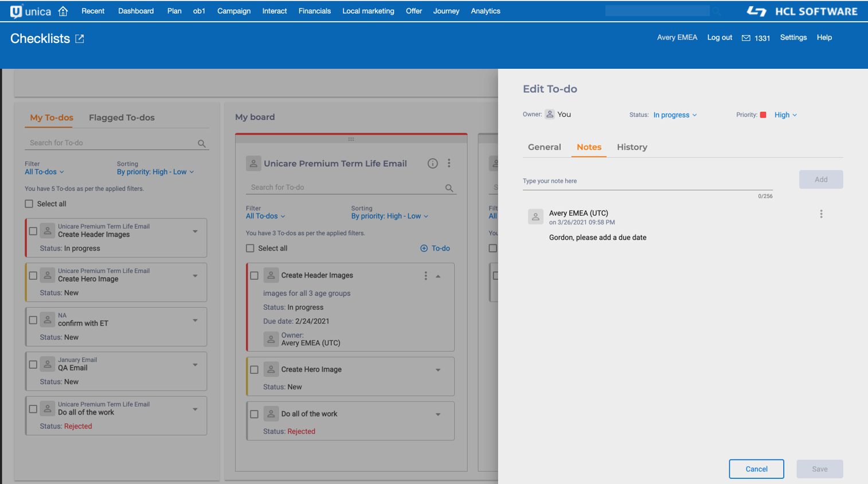Switch to the History tab
Screen dimensions: 868x484
[x=632, y=147]
